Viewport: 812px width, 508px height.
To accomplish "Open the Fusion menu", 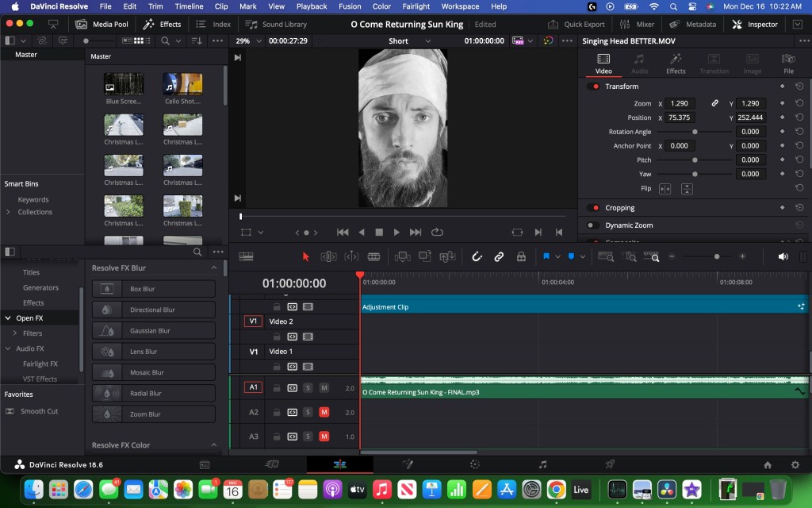I will [x=350, y=6].
